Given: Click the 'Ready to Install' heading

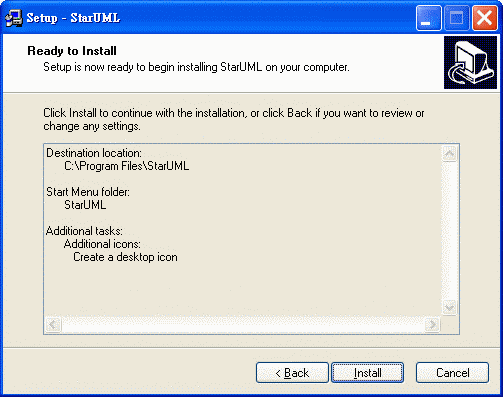Looking at the screenshot, I should coord(72,51).
